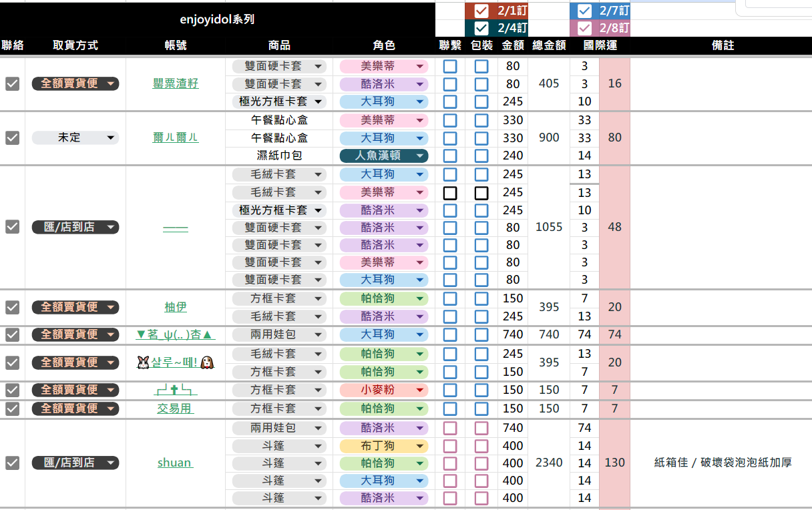
Task: Tick 聯繫 checkbox in 人魚漢頓 row
Action: (x=450, y=156)
